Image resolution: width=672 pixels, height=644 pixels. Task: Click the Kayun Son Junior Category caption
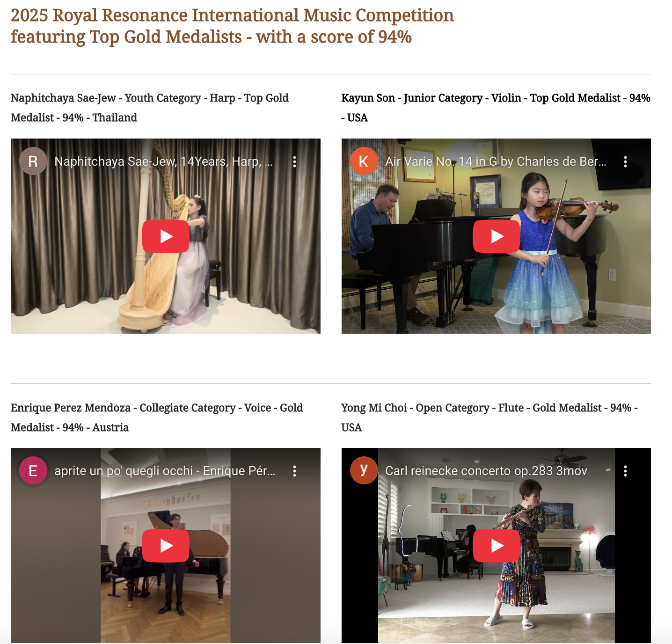[x=496, y=108]
